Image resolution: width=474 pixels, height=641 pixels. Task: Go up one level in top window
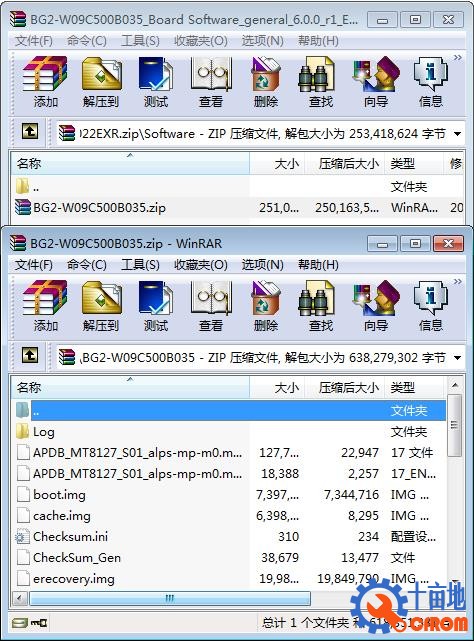tap(30, 132)
